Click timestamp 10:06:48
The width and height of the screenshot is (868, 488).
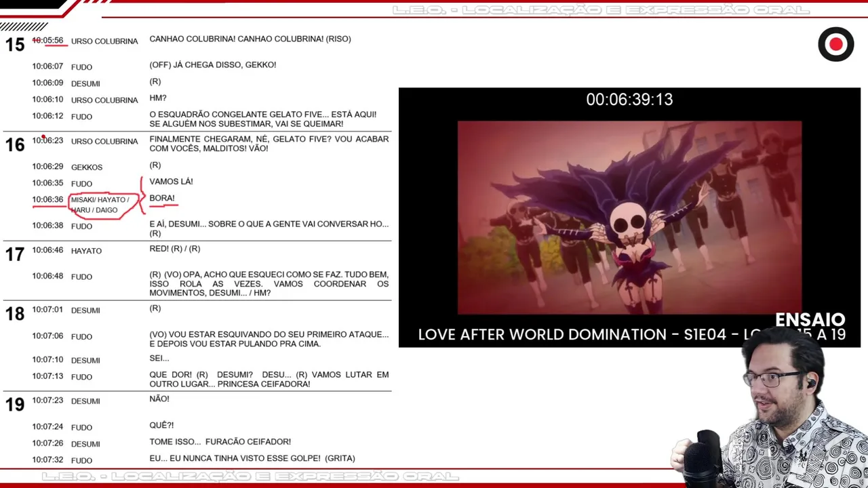(x=47, y=276)
